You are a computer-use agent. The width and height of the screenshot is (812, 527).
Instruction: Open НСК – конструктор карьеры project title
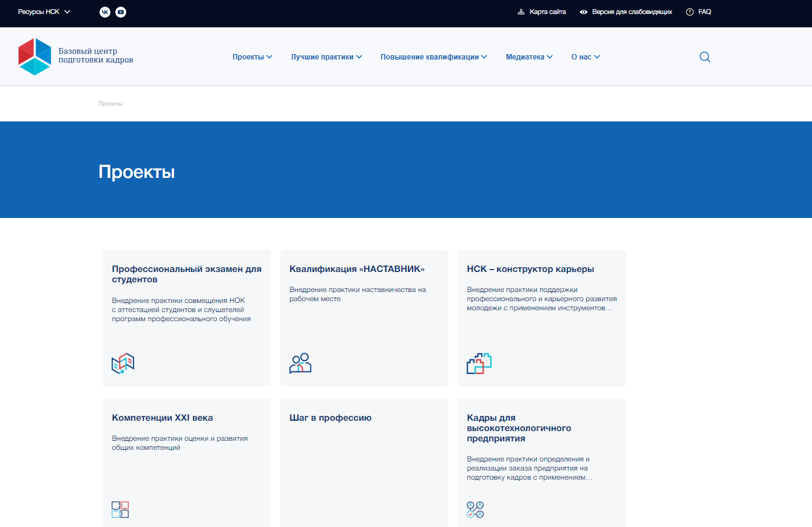tap(530, 269)
